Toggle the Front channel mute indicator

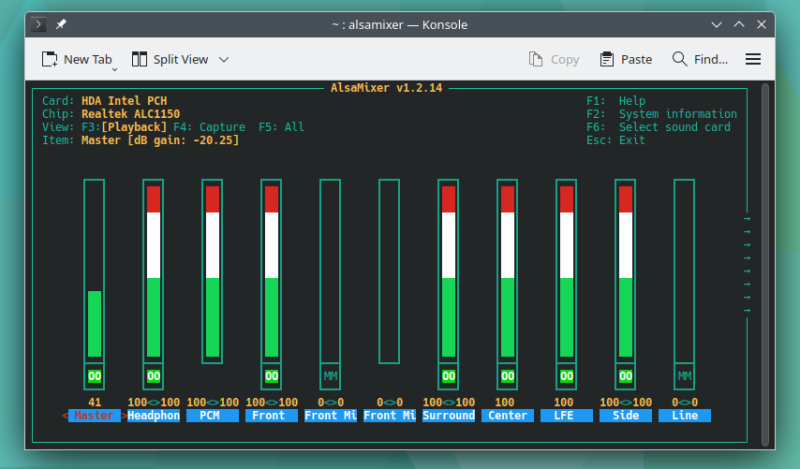(271, 376)
